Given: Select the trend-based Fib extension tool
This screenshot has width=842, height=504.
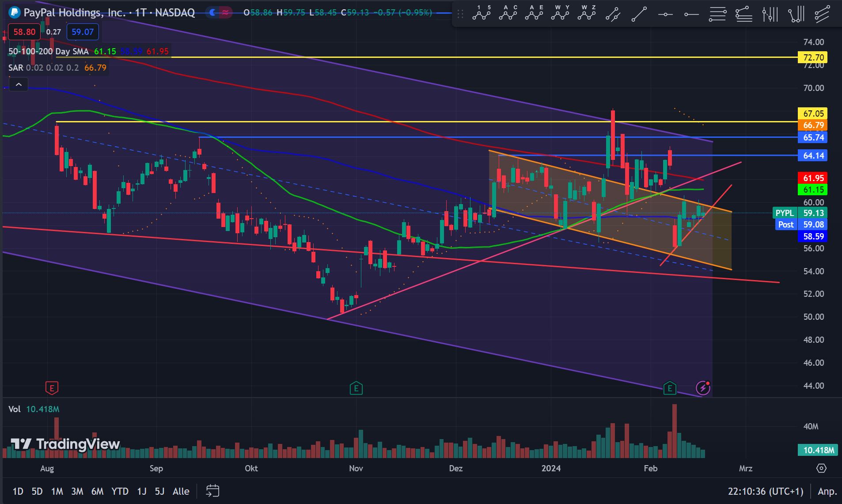Looking at the screenshot, I should (744, 14).
